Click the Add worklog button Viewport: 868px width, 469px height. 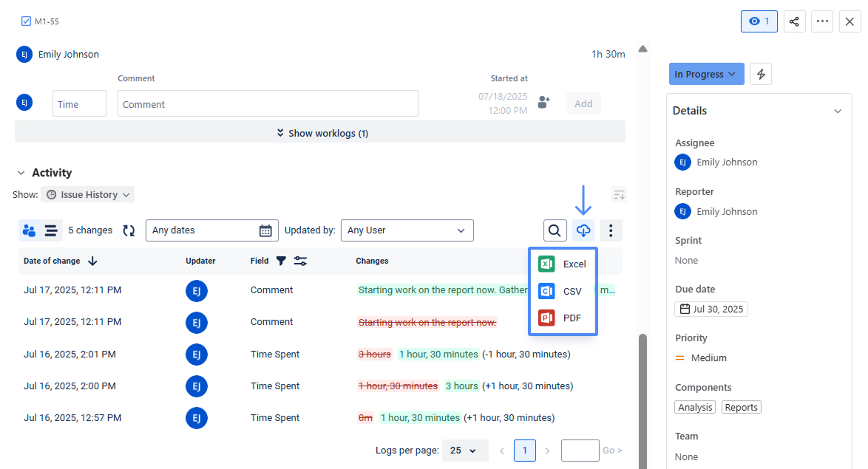pyautogui.click(x=583, y=103)
